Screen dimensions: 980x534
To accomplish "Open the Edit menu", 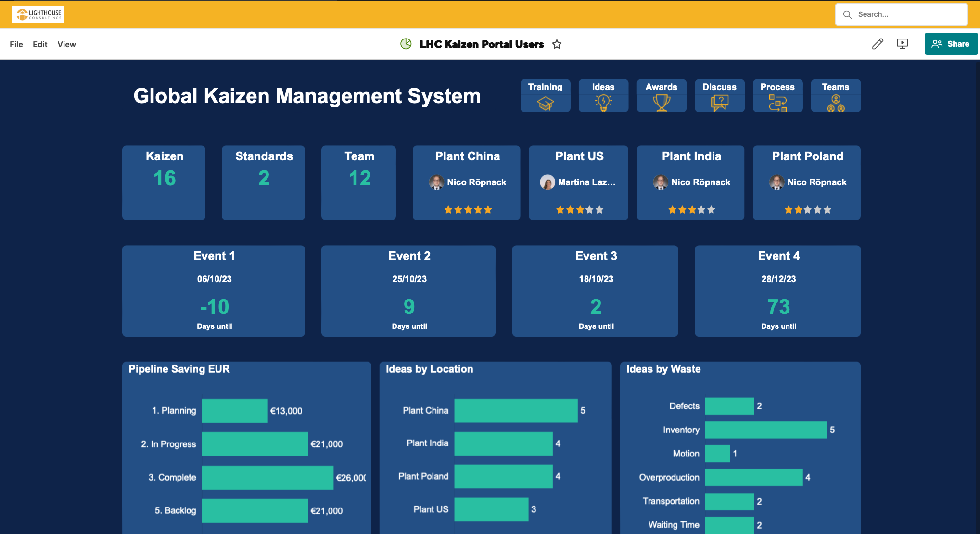I will coord(40,44).
